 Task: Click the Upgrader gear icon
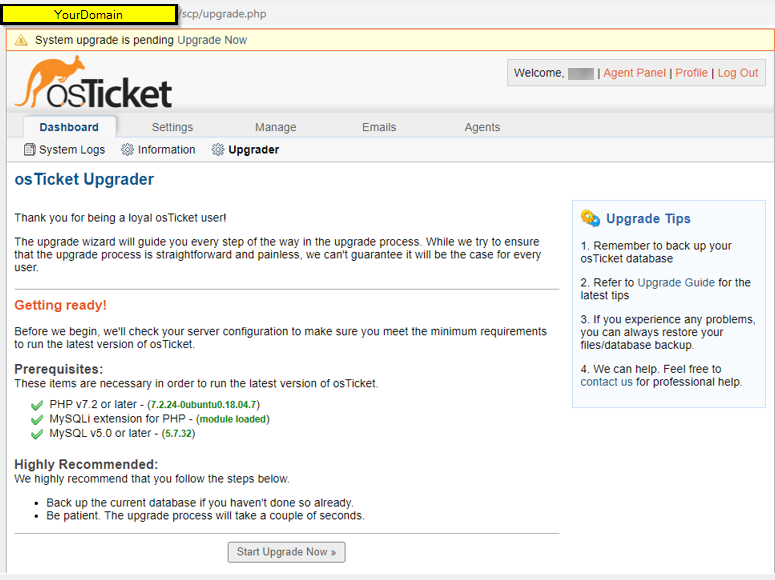click(218, 150)
